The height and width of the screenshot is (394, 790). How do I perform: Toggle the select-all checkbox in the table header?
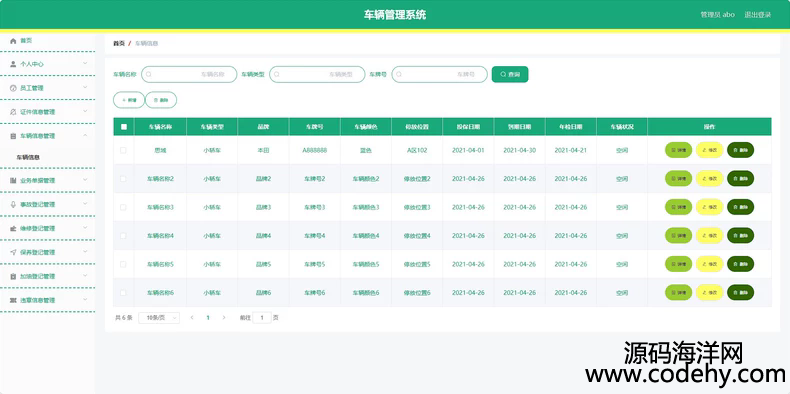(x=124, y=127)
